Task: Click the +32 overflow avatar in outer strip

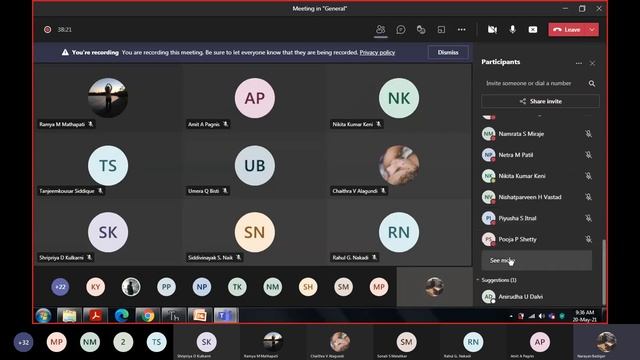Action: click(24, 342)
